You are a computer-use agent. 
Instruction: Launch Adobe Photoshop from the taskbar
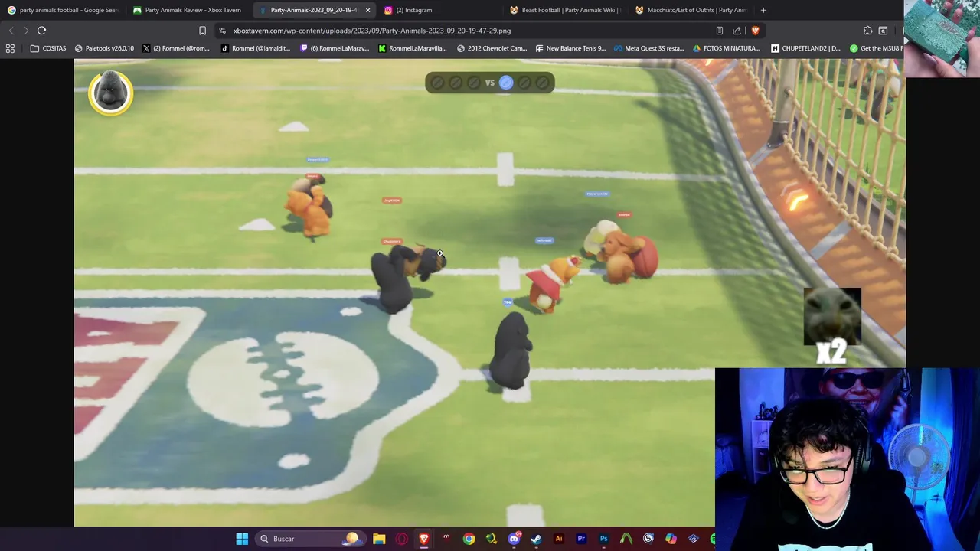(x=603, y=539)
